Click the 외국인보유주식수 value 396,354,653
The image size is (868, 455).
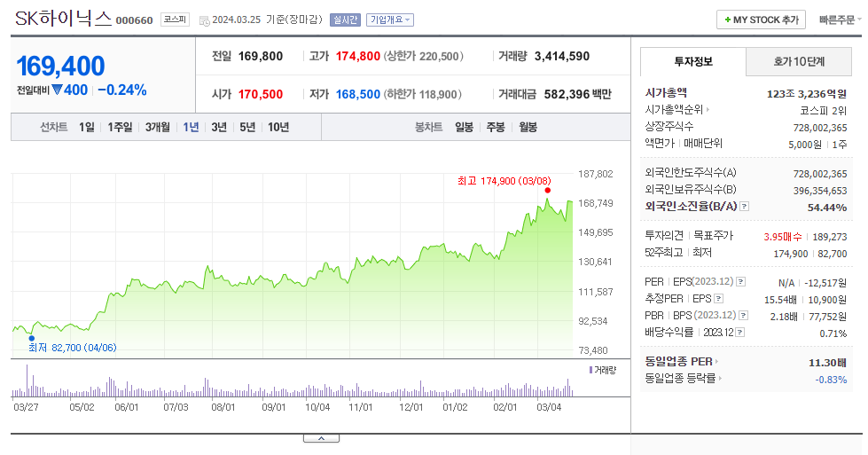820,191
